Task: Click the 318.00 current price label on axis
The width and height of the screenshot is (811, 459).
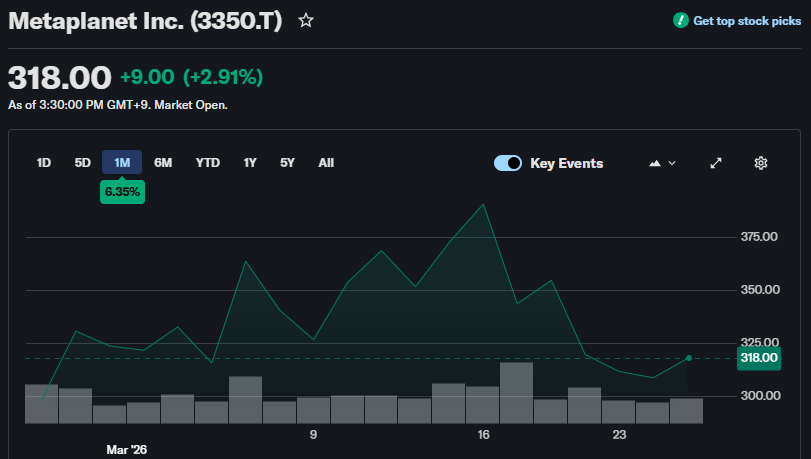Action: coord(758,358)
